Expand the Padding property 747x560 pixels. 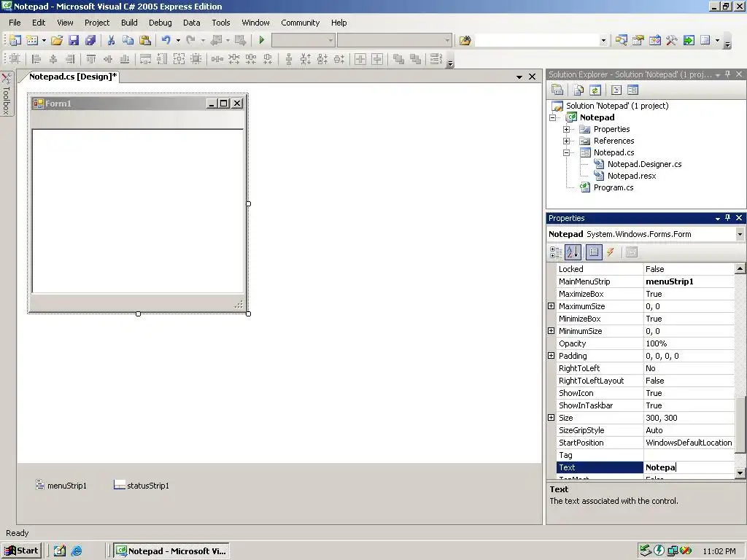[551, 356]
